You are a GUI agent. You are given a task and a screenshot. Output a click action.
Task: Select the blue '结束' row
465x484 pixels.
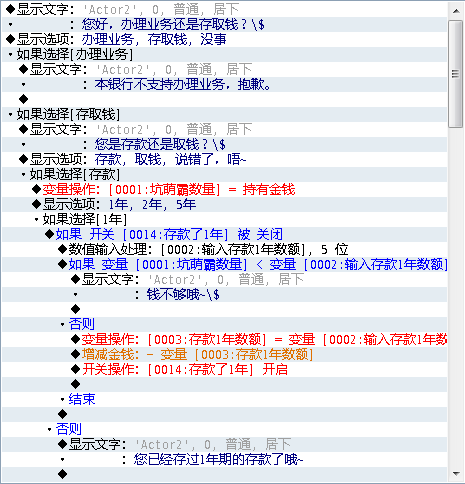224,399
